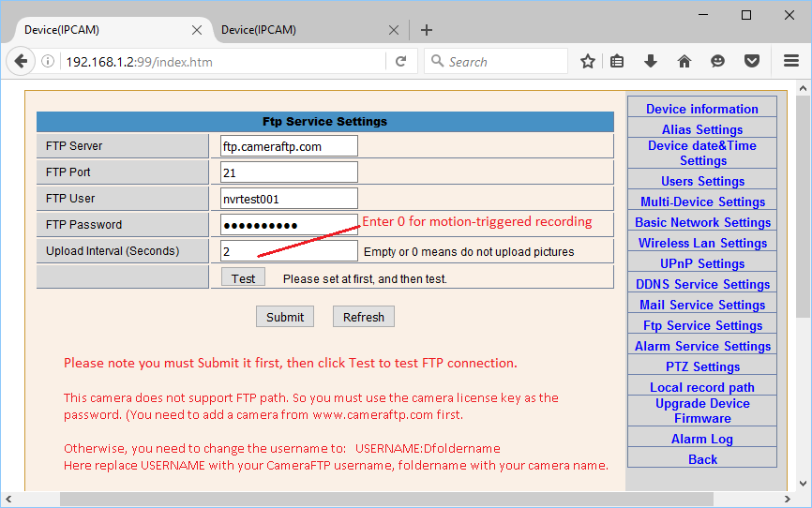
Task: Click the vertical scrollbar down arrow
Action: coord(803,483)
